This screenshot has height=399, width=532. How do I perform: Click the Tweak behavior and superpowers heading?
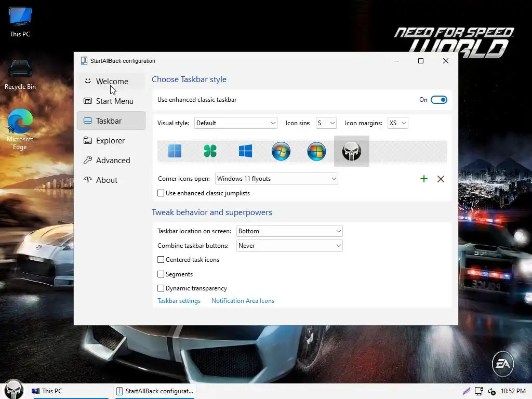(x=212, y=212)
